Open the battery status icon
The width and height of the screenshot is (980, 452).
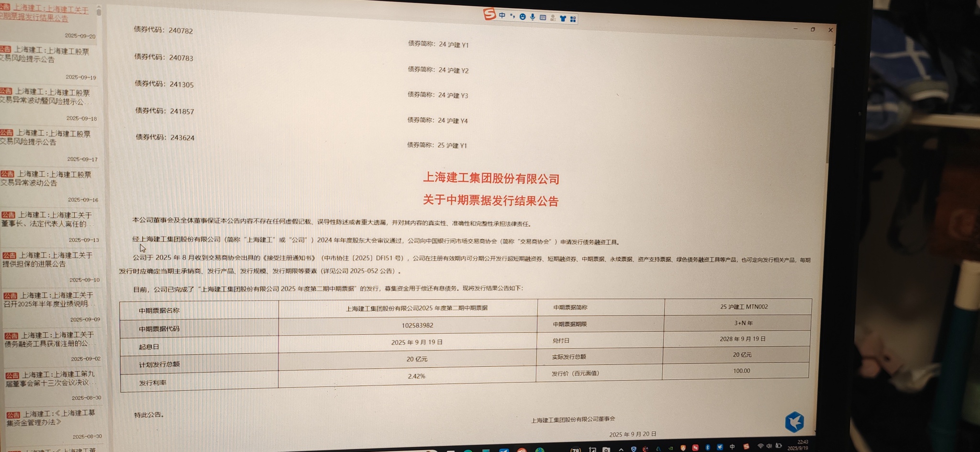click(779, 445)
